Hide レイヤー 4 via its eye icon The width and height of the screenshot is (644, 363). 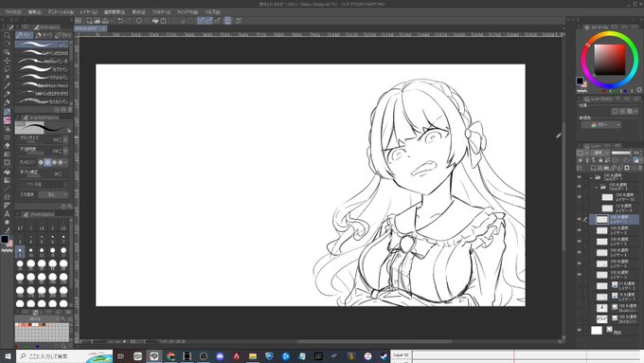coord(580,253)
